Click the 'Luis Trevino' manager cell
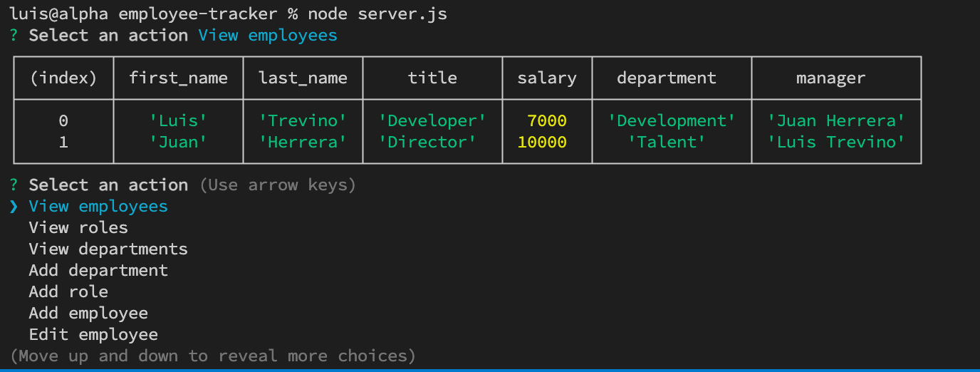980x372 pixels. pyautogui.click(x=836, y=143)
